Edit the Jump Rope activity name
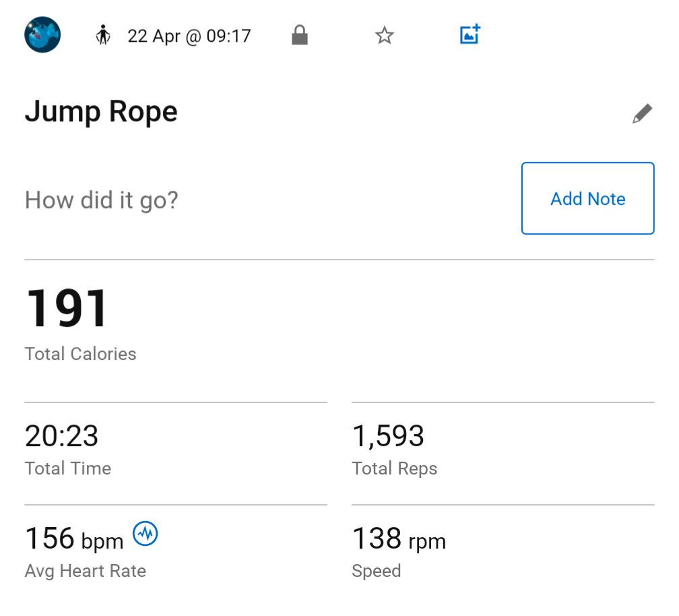 (x=642, y=114)
